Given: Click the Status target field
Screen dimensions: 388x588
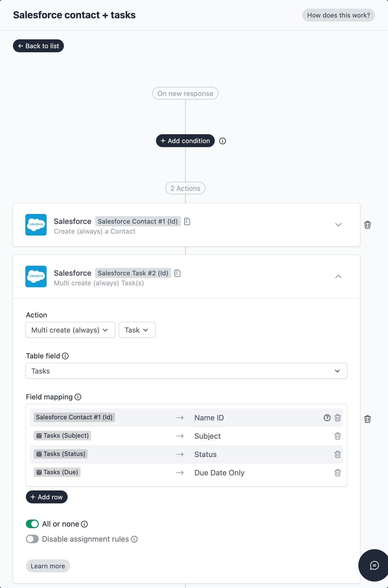Looking at the screenshot, I should coord(206,454).
